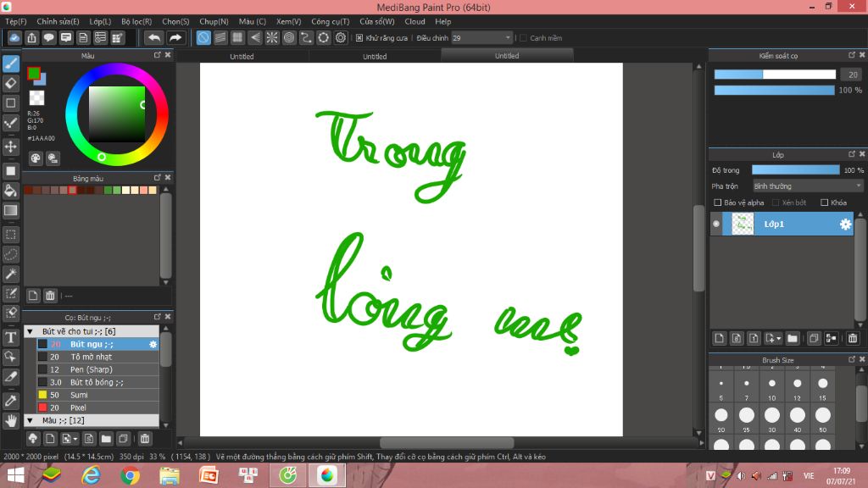Select the Pixel brush

click(98, 408)
